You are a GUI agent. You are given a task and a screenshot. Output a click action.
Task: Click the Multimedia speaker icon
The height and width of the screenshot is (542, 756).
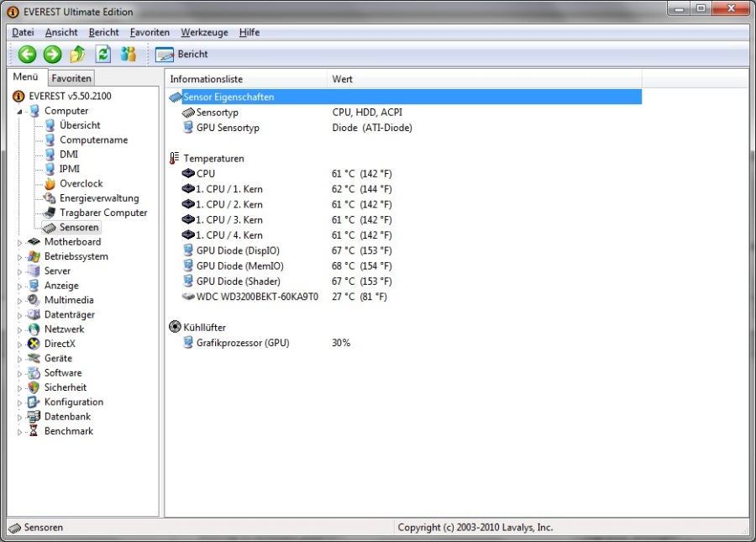[34, 300]
